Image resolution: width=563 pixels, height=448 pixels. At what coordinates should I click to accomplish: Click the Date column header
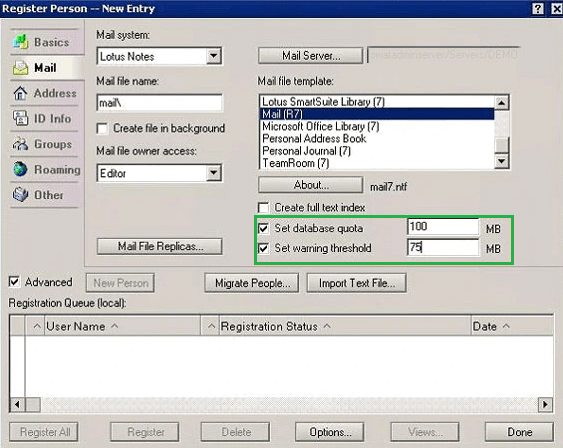point(512,326)
